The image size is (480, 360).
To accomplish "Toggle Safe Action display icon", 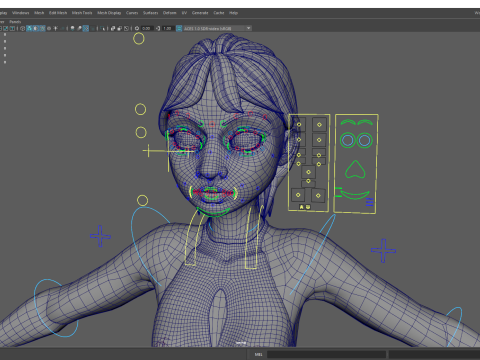I will pyautogui.click(x=6, y=28).
